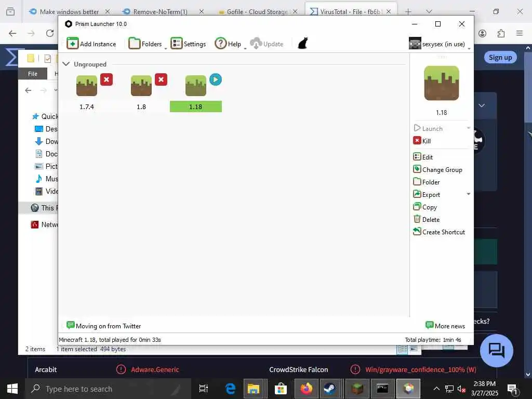Copy the selected instance
The width and height of the screenshot is (532, 399).
[425, 207]
